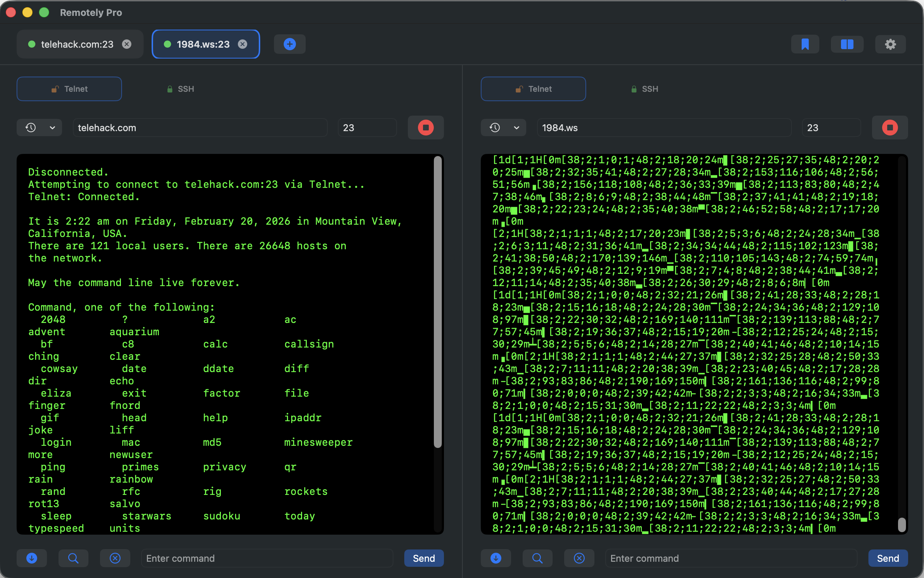Viewport: 924px width, 578px height.
Task: Click the port 23 field in the left pane
Action: (367, 128)
